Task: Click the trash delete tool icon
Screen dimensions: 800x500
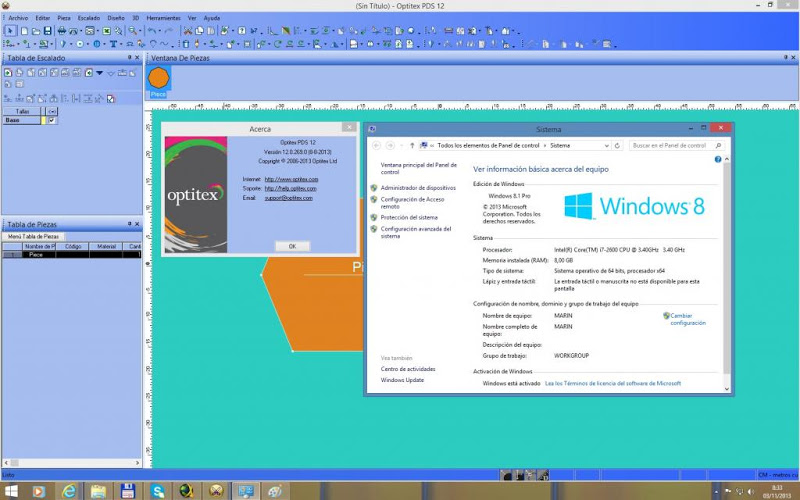Action: point(186,44)
